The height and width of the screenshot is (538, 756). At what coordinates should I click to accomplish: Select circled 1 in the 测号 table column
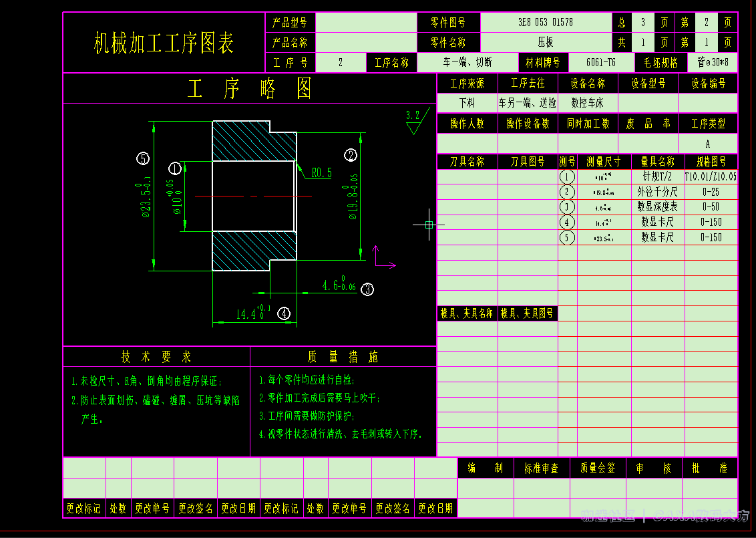[x=567, y=177]
